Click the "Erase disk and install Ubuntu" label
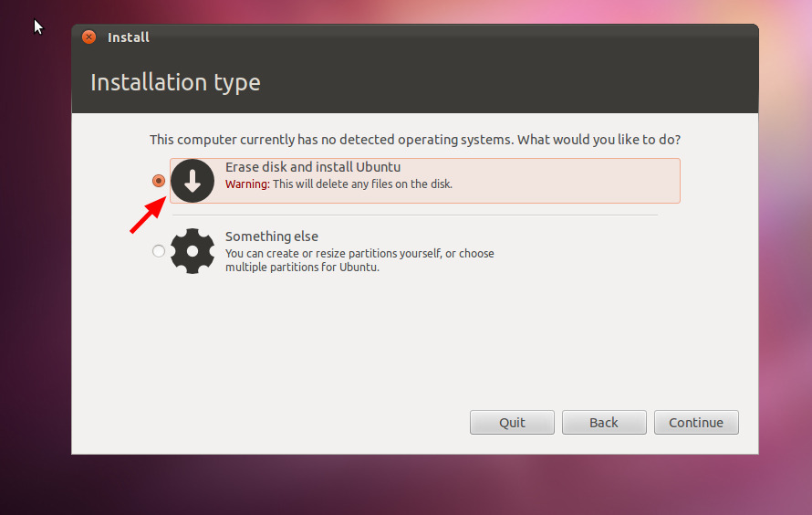Screen dimensions: 812x515 tap(313, 167)
